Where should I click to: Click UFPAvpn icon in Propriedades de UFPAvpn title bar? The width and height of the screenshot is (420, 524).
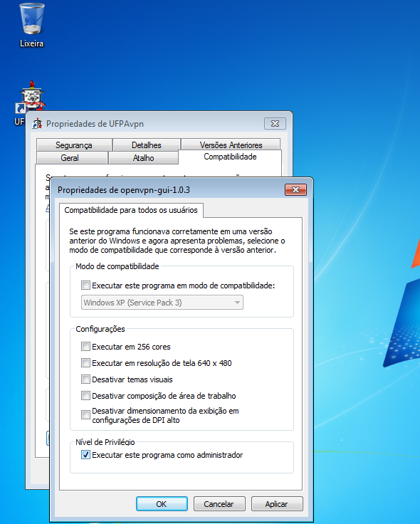point(37,124)
